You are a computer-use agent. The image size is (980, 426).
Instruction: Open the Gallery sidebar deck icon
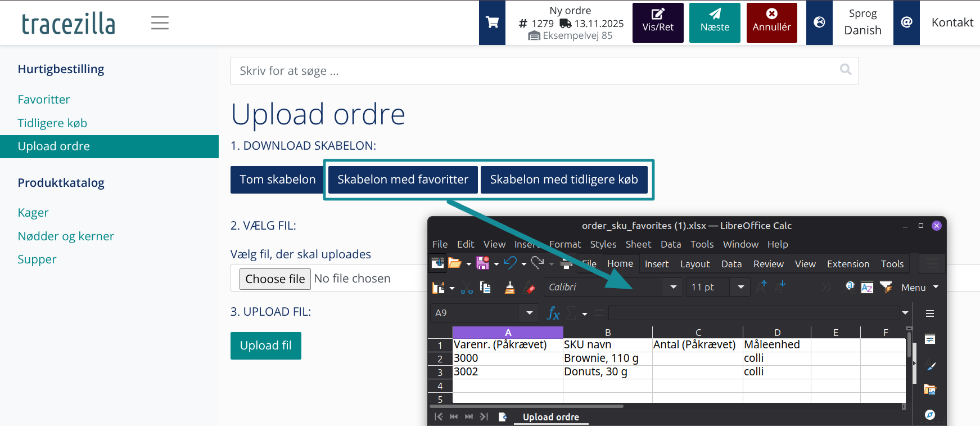[930, 389]
